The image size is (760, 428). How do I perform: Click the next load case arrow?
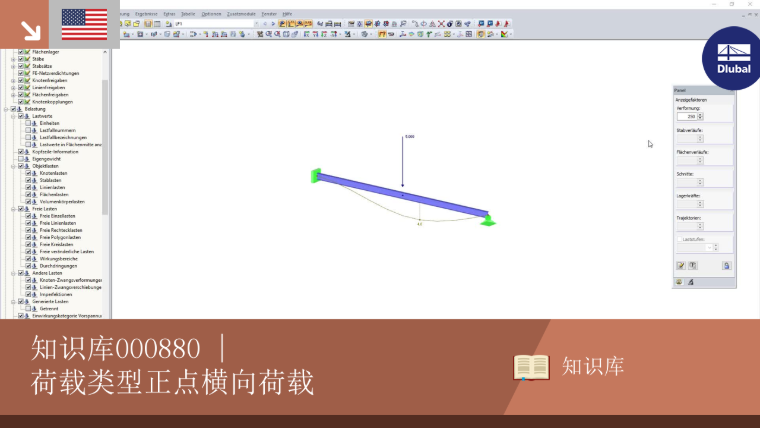tap(273, 23)
